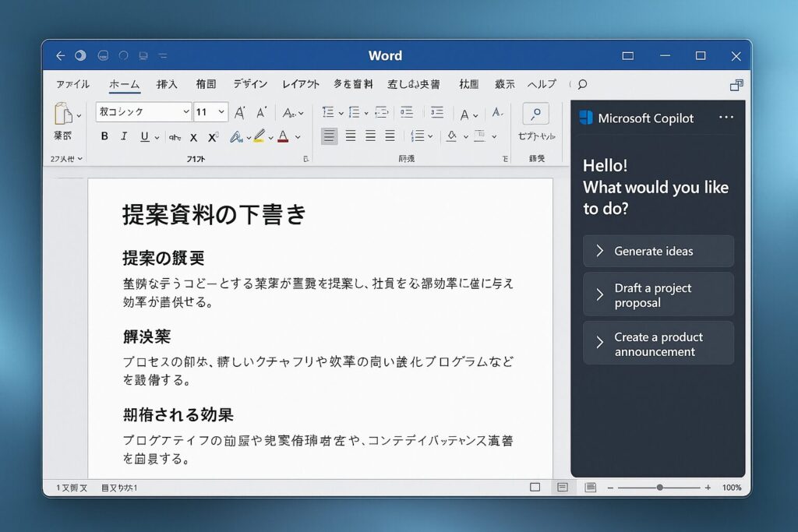Open Copilot's three-dot more options menu

tap(726, 118)
